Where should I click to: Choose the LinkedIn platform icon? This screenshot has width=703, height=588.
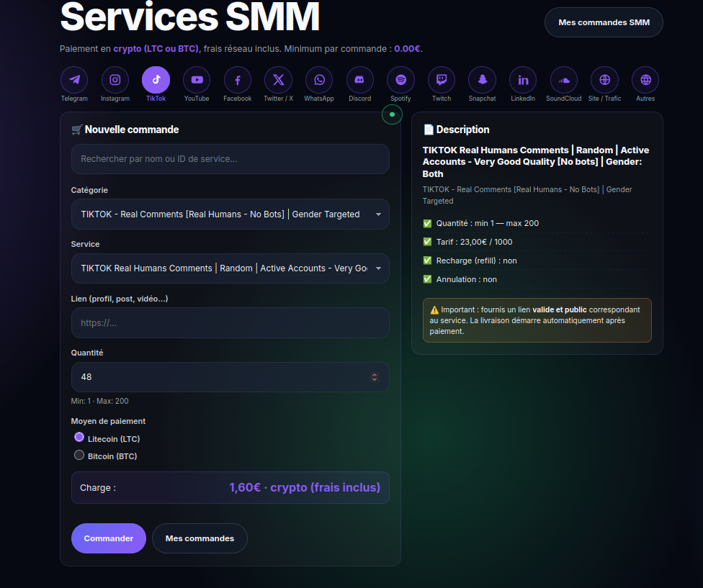tap(523, 80)
